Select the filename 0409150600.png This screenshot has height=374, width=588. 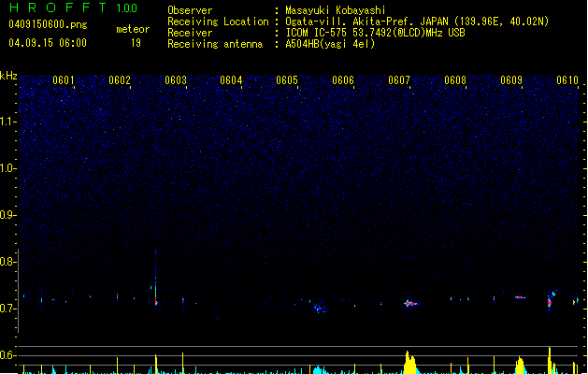48,24
